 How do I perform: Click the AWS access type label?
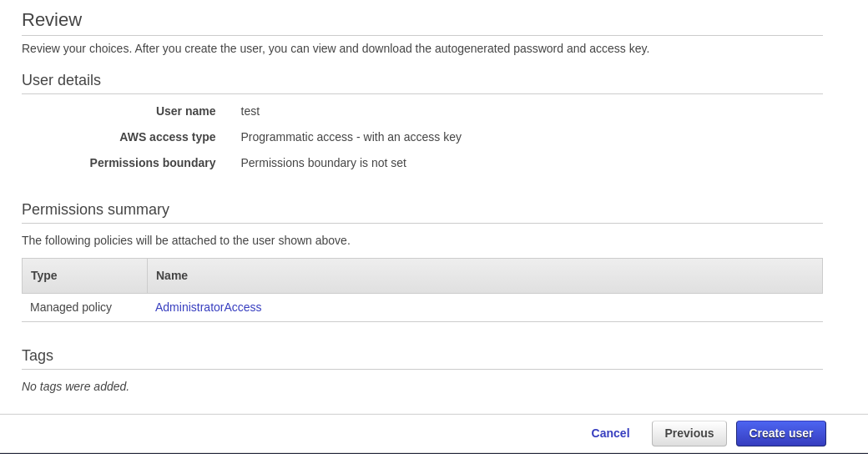click(167, 137)
